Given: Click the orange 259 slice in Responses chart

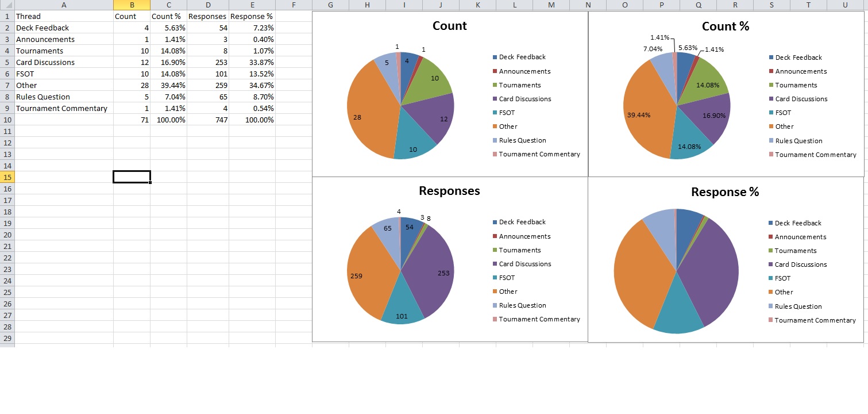Looking at the screenshot, I should point(371,273).
